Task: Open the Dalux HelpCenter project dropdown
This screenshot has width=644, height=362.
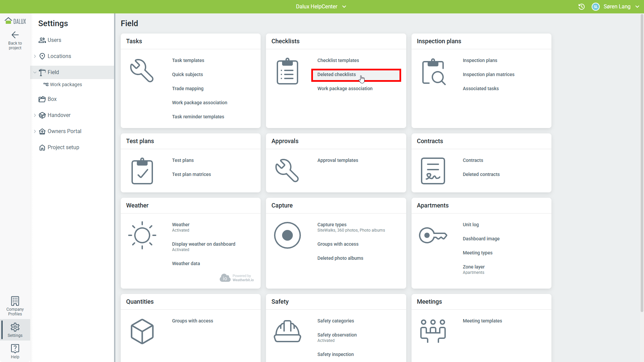Action: (x=344, y=7)
